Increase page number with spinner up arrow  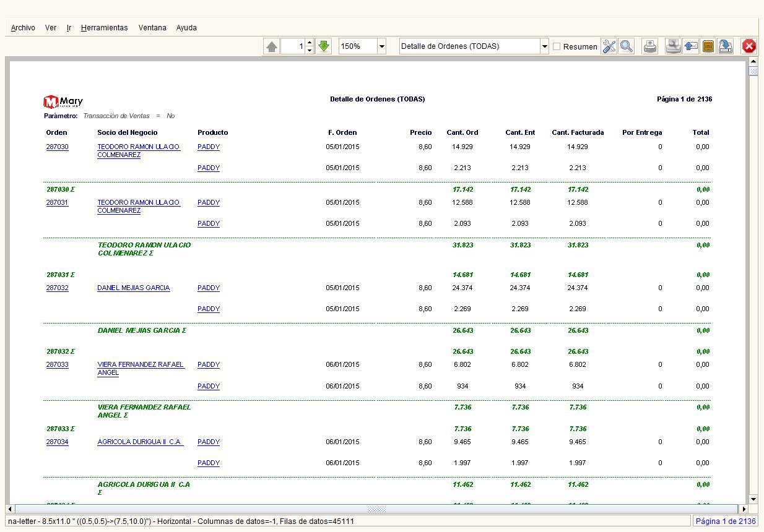click(x=310, y=43)
